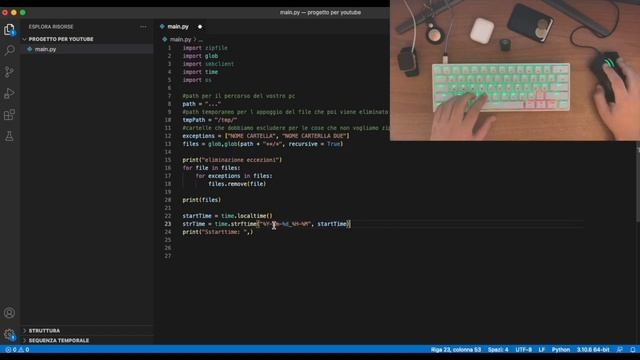Click Riga 23, colonna 53 cursor position
The height and width of the screenshot is (360, 640).
456,350
